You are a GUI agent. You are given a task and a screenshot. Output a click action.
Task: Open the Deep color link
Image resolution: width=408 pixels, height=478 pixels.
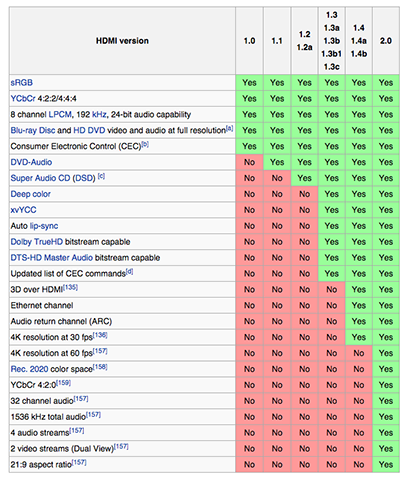(31, 194)
